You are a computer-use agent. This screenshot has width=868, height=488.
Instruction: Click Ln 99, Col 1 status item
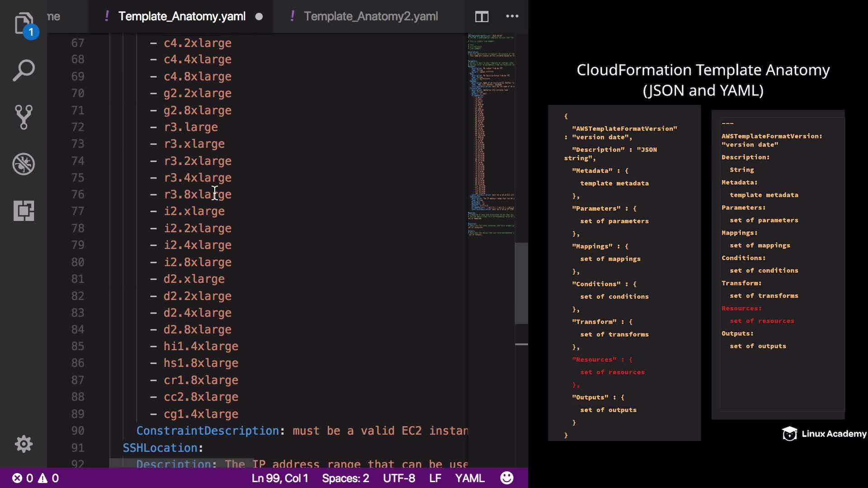click(279, 478)
